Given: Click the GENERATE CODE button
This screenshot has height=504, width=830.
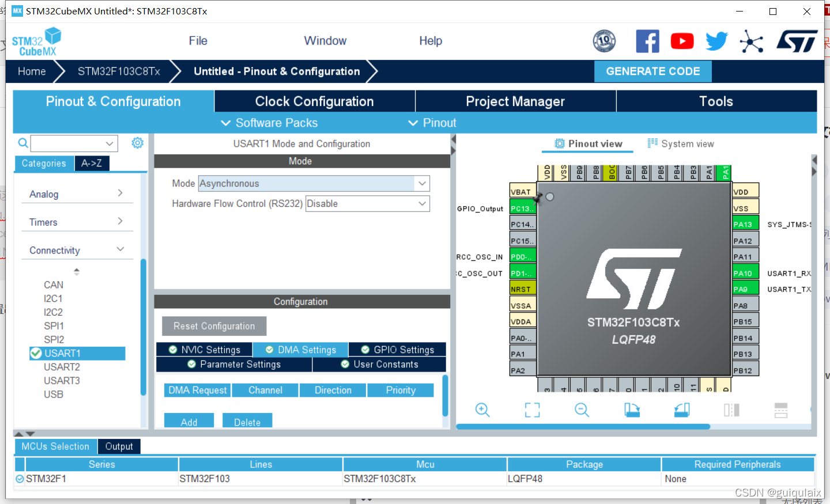Looking at the screenshot, I should 653,71.
